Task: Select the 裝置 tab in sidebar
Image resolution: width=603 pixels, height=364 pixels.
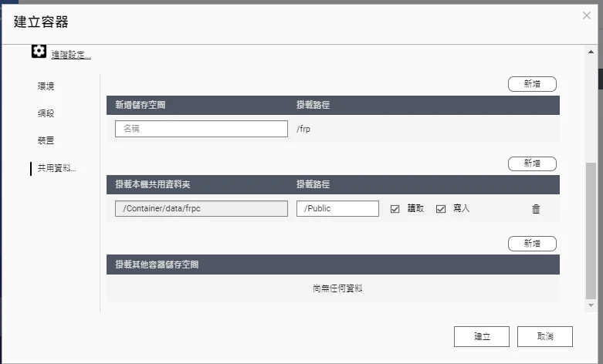Action: (46, 141)
